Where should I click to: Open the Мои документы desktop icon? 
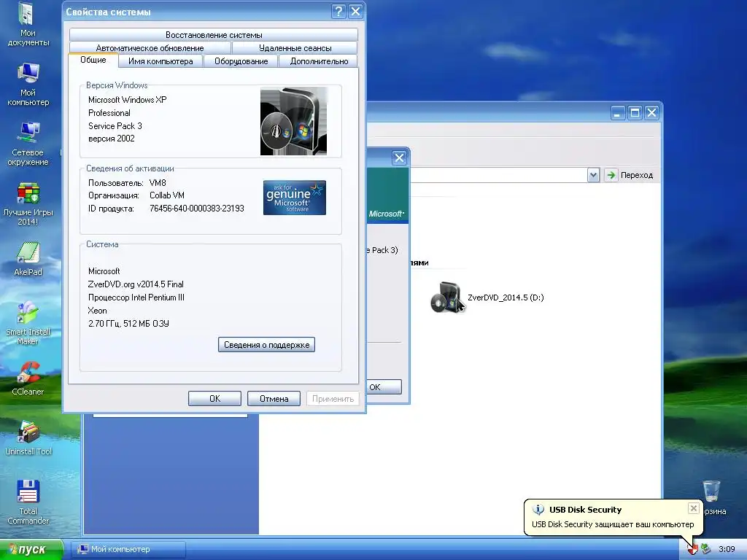(x=28, y=25)
